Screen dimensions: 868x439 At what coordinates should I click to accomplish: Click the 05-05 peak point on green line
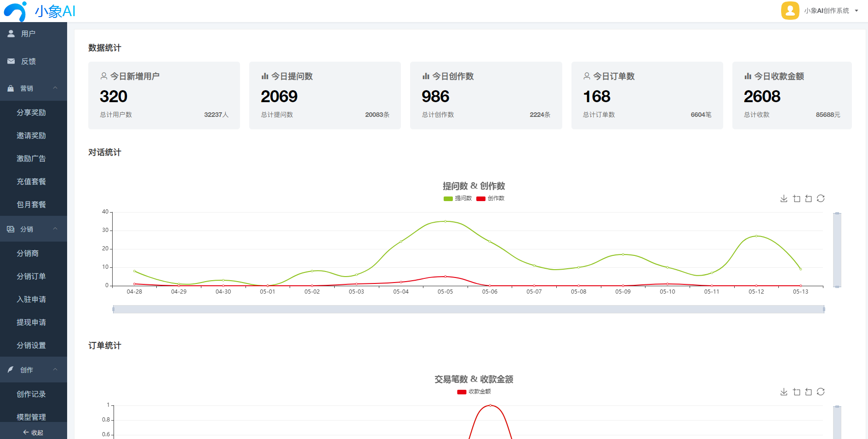pos(445,221)
